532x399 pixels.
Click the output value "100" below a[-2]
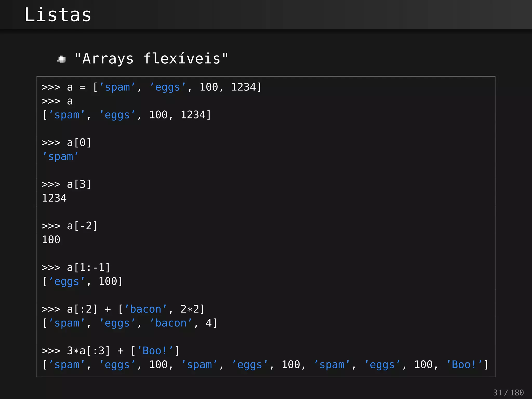51,240
